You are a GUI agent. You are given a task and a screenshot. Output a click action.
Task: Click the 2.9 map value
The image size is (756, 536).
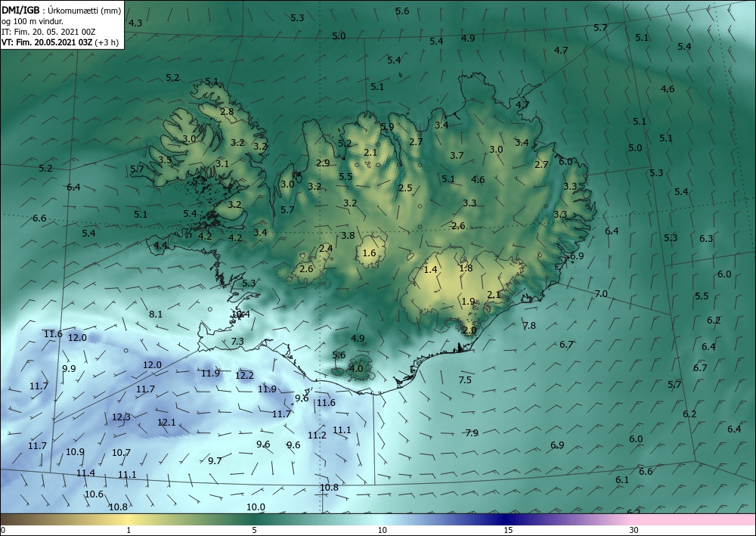(323, 163)
